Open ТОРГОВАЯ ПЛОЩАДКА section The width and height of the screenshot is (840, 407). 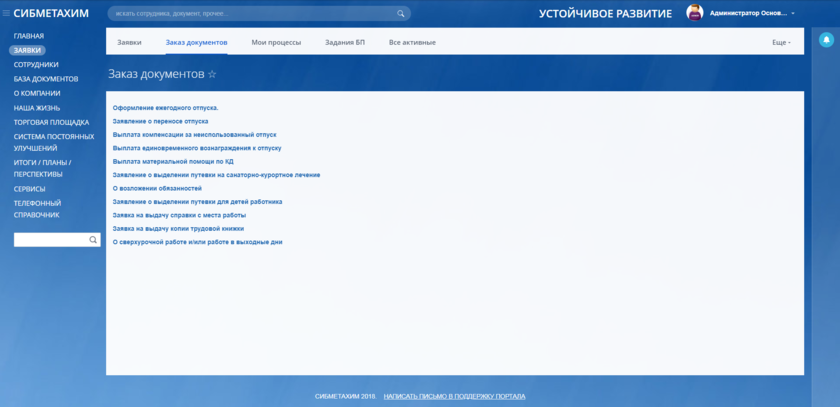click(x=51, y=122)
